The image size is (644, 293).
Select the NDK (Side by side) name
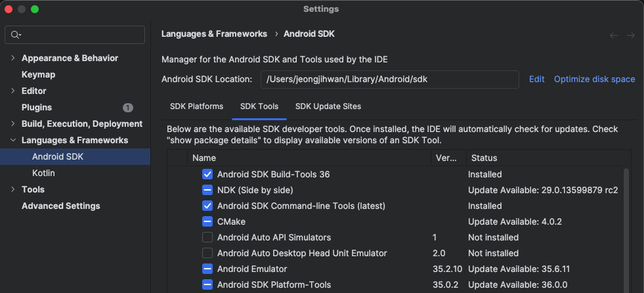(255, 190)
